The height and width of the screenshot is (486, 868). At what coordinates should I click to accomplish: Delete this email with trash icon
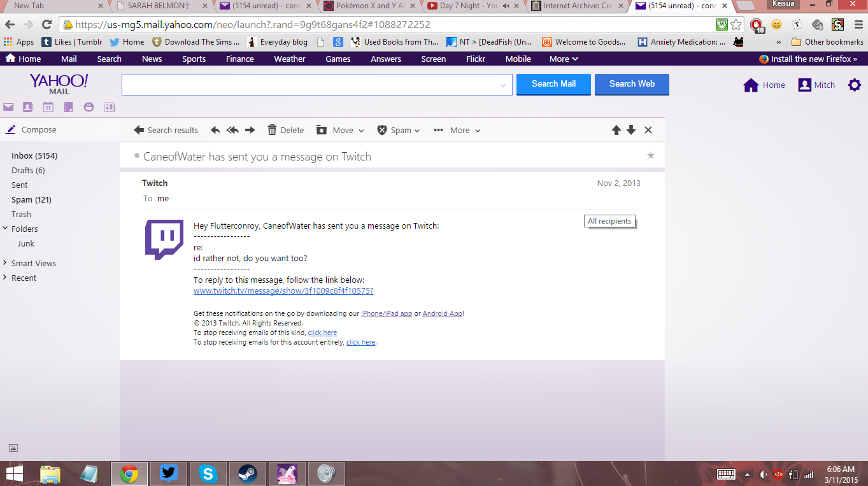272,130
